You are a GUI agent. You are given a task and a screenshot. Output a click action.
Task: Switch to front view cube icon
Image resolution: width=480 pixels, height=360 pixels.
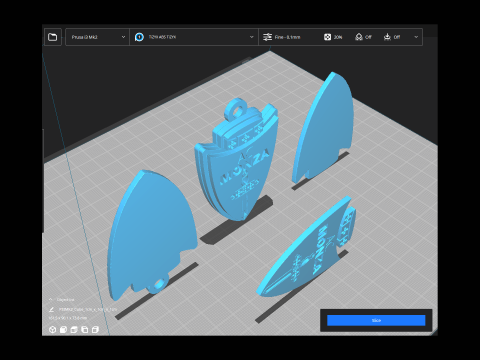[63, 330]
